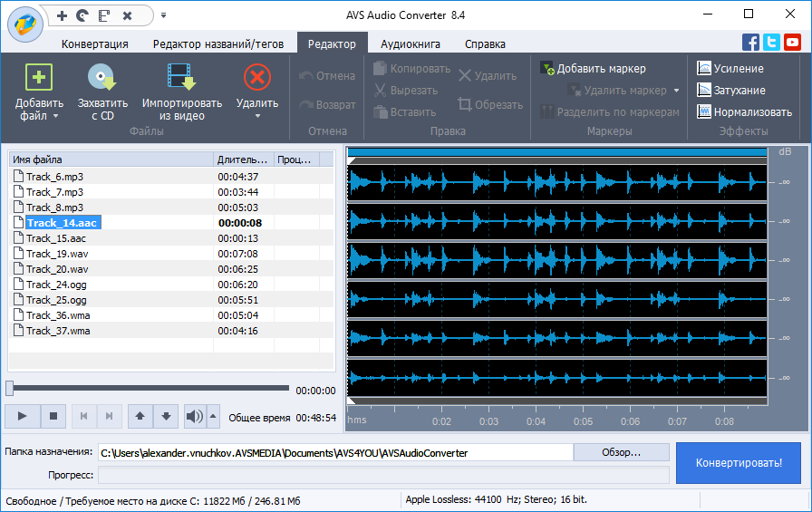The image size is (812, 512).
Task: Open the YouTube channel icon
Action: [792, 42]
